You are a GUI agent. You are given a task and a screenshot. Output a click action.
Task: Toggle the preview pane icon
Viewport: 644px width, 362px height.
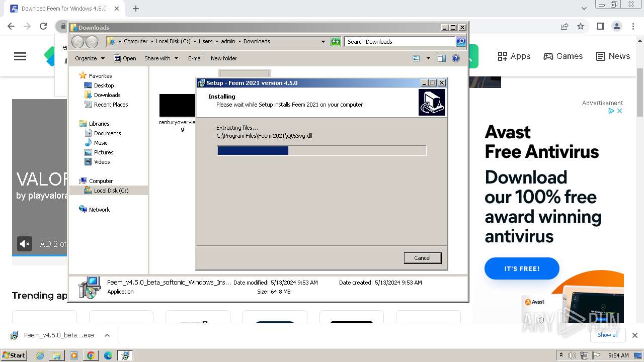pos(442,58)
